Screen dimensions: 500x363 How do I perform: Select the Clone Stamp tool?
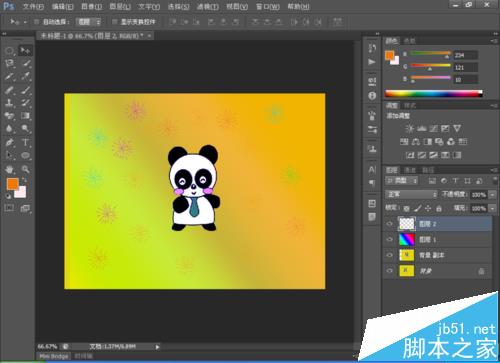click(10, 103)
